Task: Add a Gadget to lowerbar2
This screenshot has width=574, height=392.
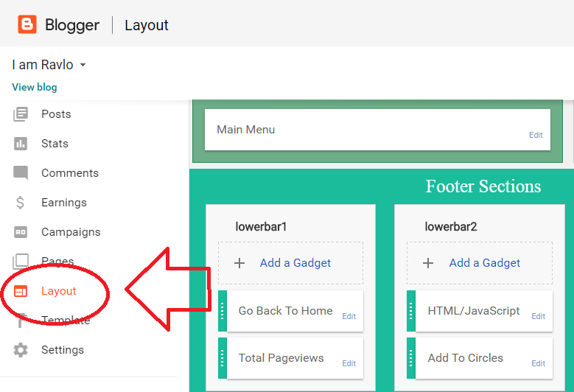Action: coord(484,263)
